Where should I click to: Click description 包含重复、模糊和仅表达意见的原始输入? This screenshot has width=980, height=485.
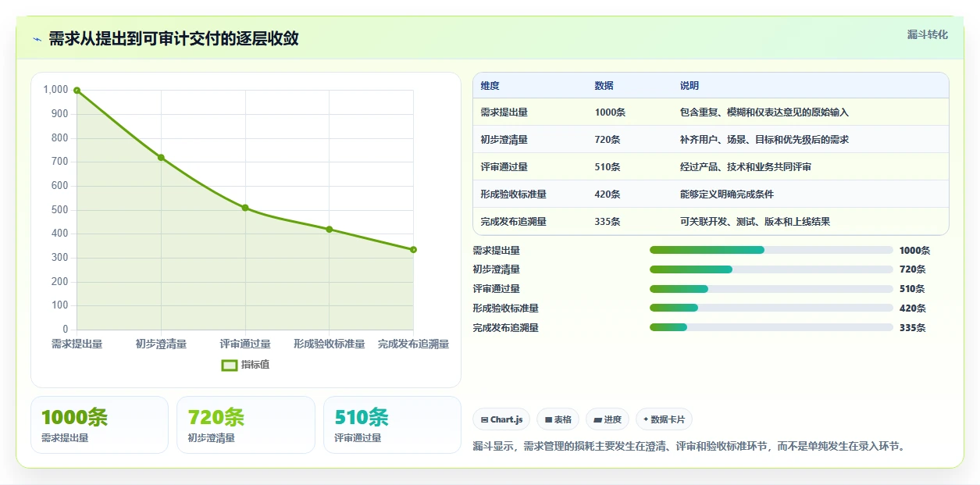(x=764, y=112)
